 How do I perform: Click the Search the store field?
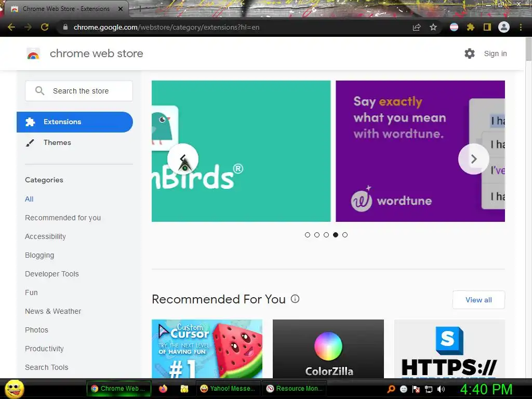tap(79, 91)
